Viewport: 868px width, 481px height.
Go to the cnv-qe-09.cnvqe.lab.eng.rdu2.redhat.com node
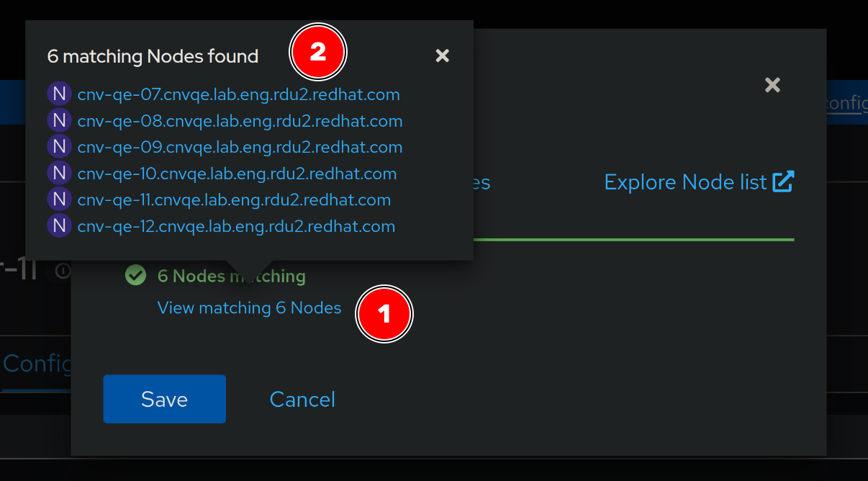[x=240, y=147]
